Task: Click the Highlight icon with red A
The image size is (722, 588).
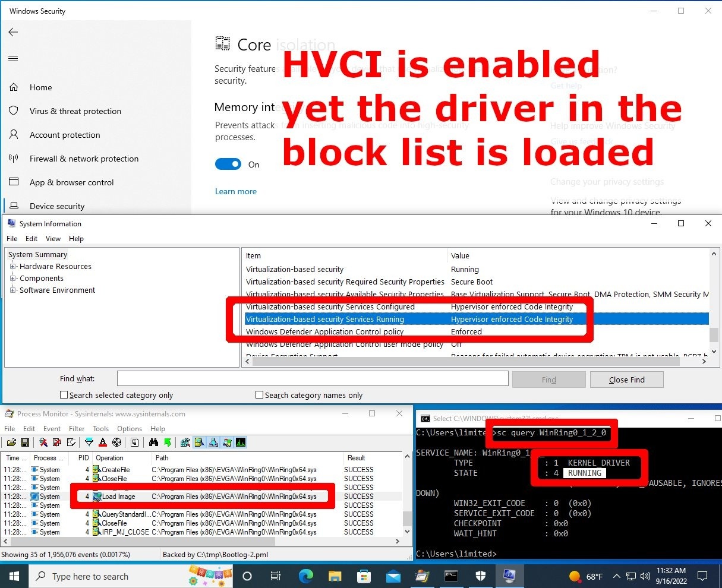Action: coord(103,442)
